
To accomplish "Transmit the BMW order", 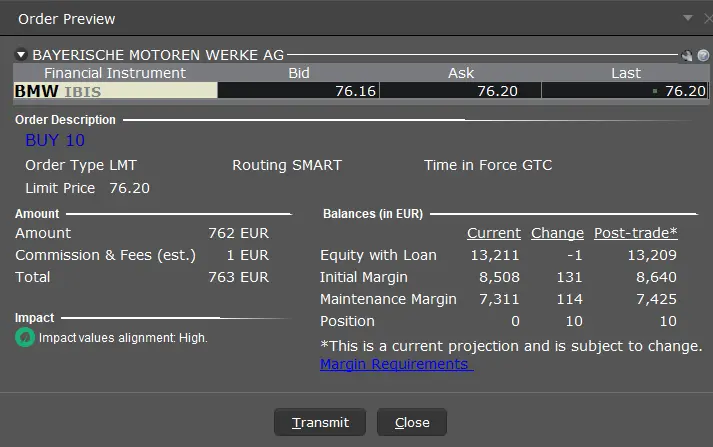I will [320, 422].
